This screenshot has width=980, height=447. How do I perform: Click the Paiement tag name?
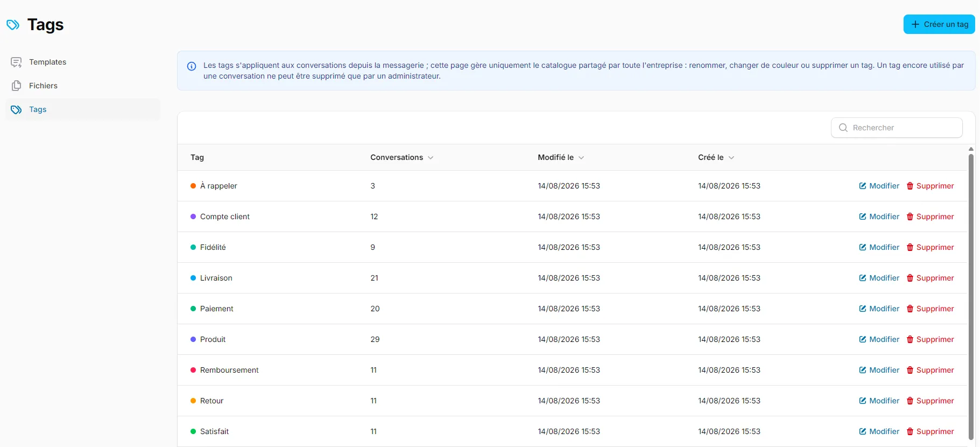click(x=217, y=309)
